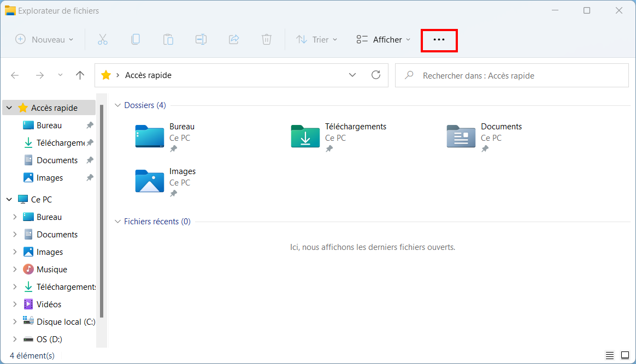Expand Disque local (C:) in tree
Image resolution: width=636 pixels, height=364 pixels.
pyautogui.click(x=15, y=321)
